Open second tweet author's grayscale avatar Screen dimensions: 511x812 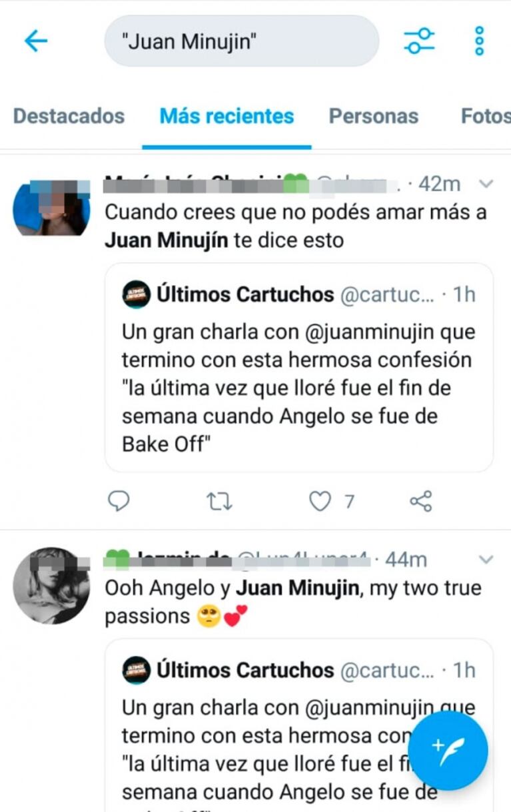coord(51,586)
